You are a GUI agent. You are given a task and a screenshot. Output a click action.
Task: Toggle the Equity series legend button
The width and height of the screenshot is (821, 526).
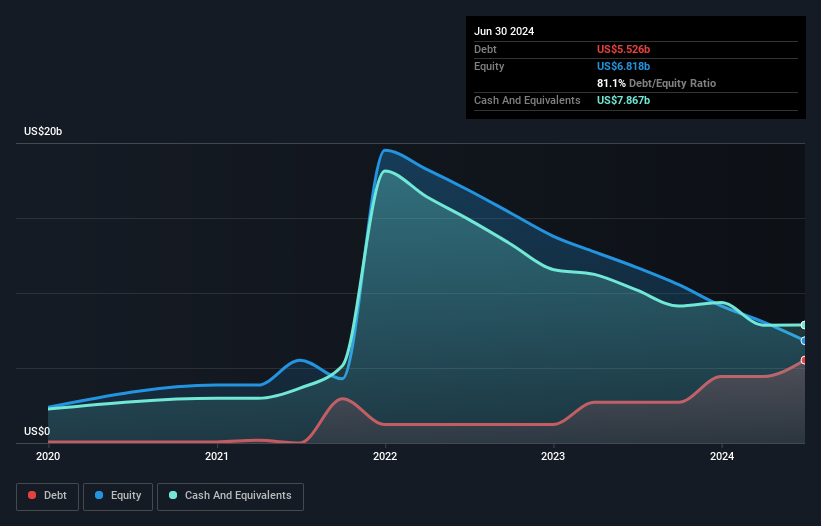[118, 496]
